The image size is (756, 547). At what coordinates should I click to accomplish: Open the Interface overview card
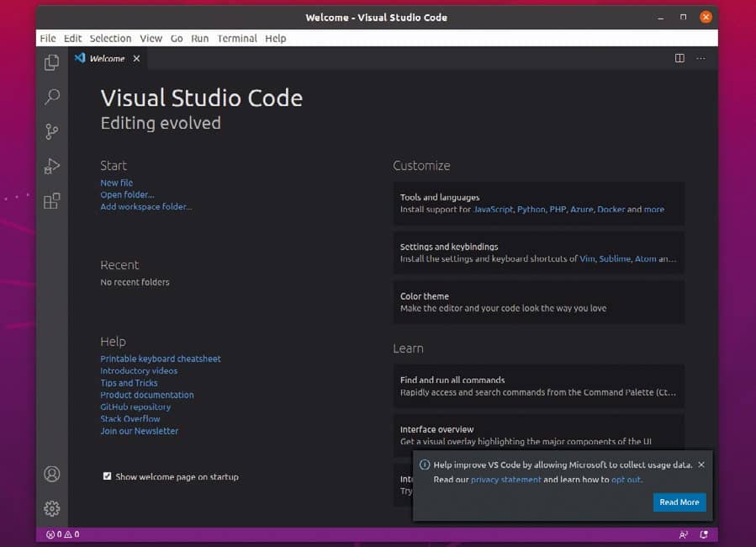pos(538,435)
